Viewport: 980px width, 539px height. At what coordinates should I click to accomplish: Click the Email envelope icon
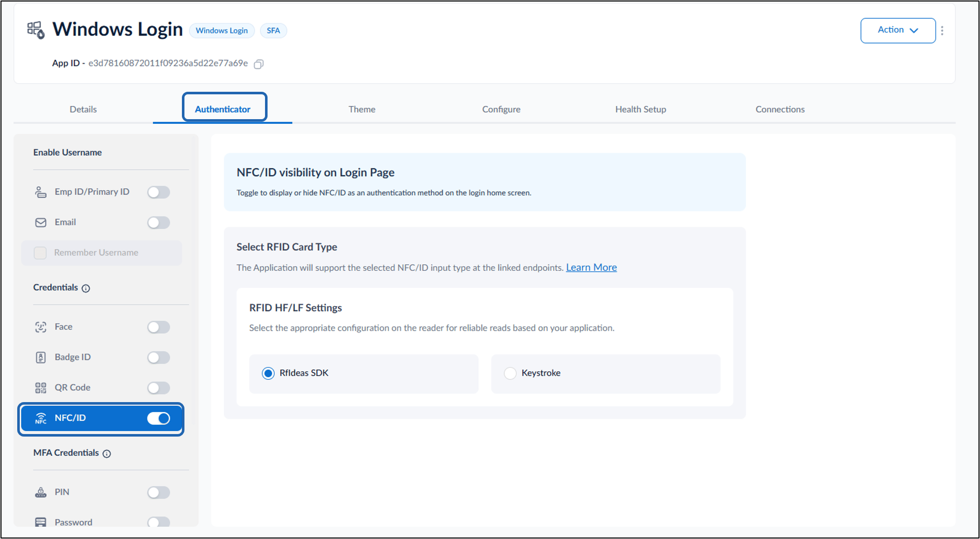pos(41,222)
